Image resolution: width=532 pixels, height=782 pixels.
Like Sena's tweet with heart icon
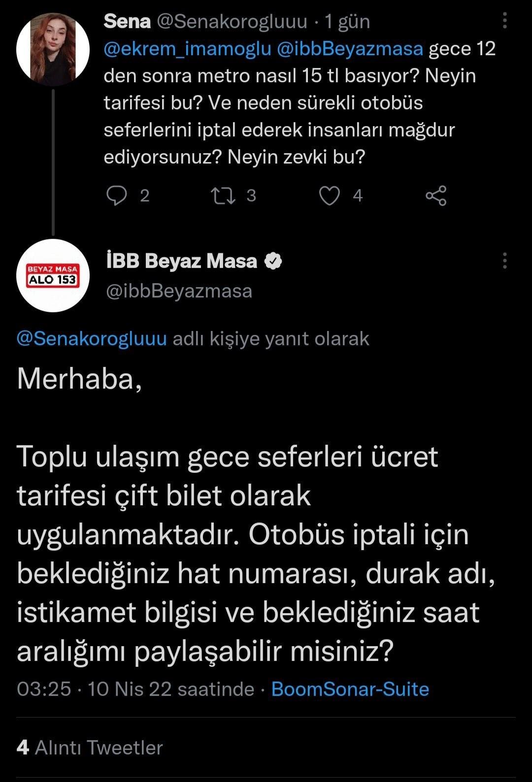click(x=329, y=196)
